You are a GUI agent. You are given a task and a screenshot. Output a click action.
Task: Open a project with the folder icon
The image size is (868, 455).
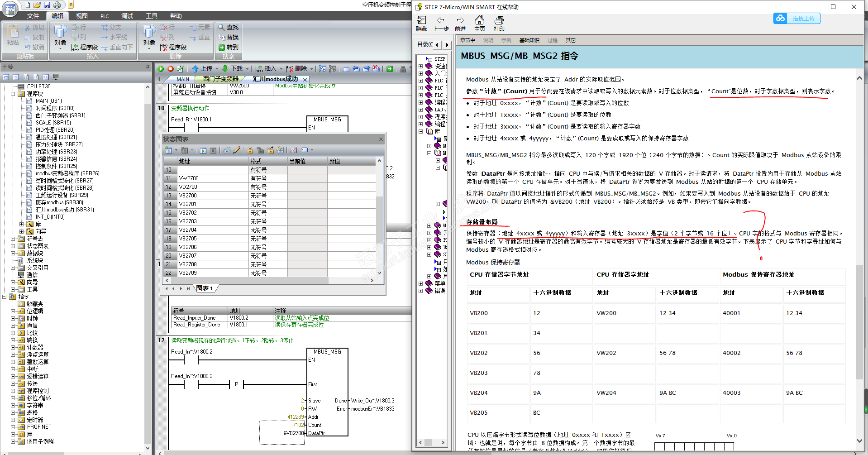point(37,5)
